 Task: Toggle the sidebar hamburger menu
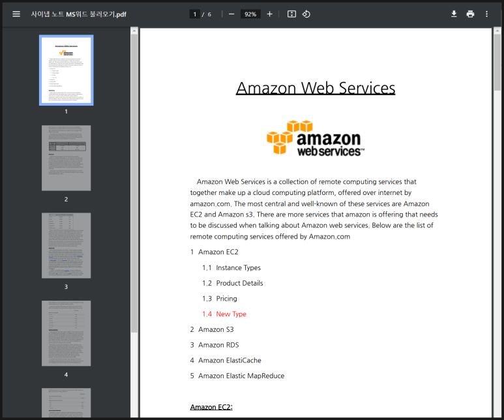click(16, 14)
